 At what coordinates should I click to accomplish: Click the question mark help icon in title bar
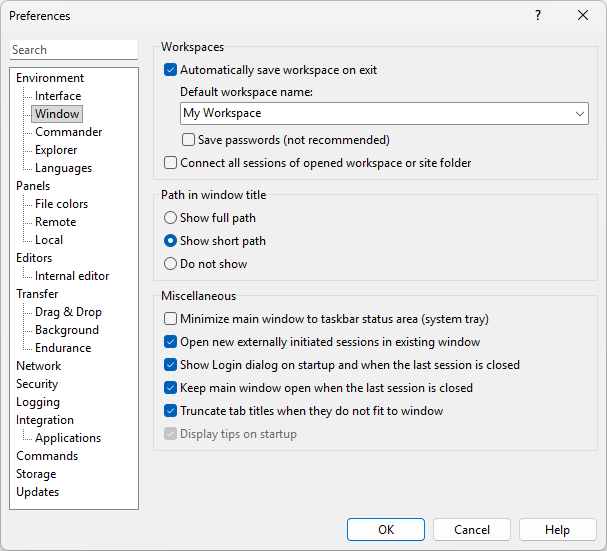click(537, 16)
